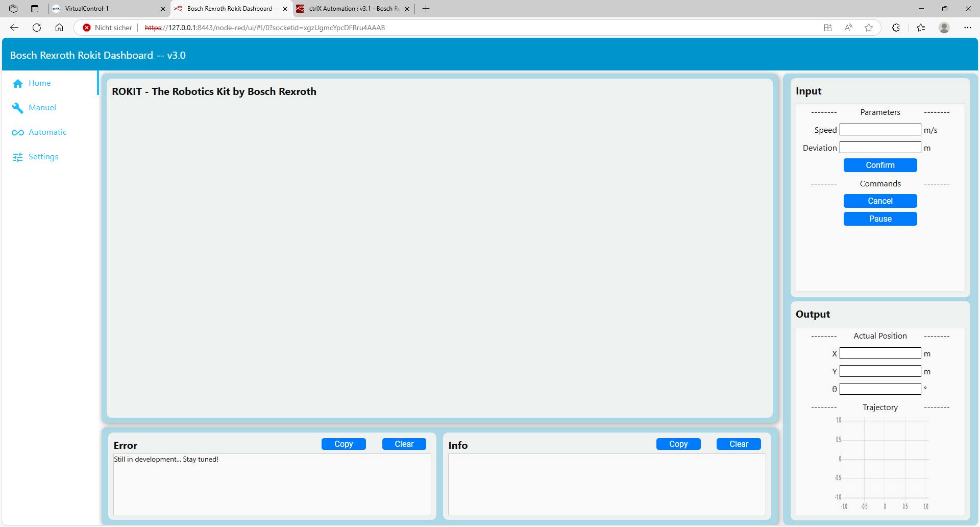Focus the Deviation input field
The image size is (980, 527).
click(x=880, y=148)
